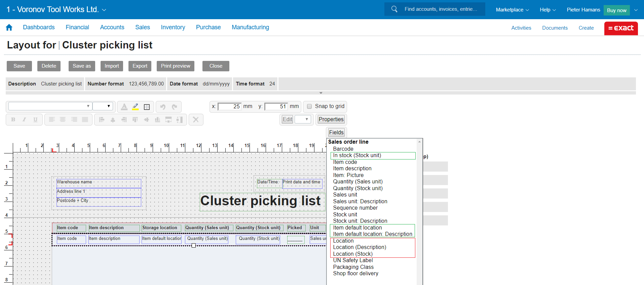Click the redo arrow icon
This screenshot has height=285, width=644.
point(174,107)
